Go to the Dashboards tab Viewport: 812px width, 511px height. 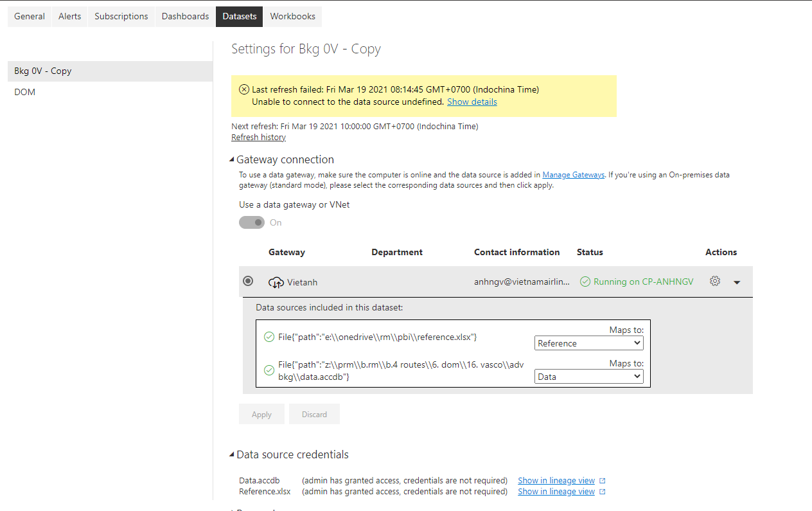tap(185, 16)
